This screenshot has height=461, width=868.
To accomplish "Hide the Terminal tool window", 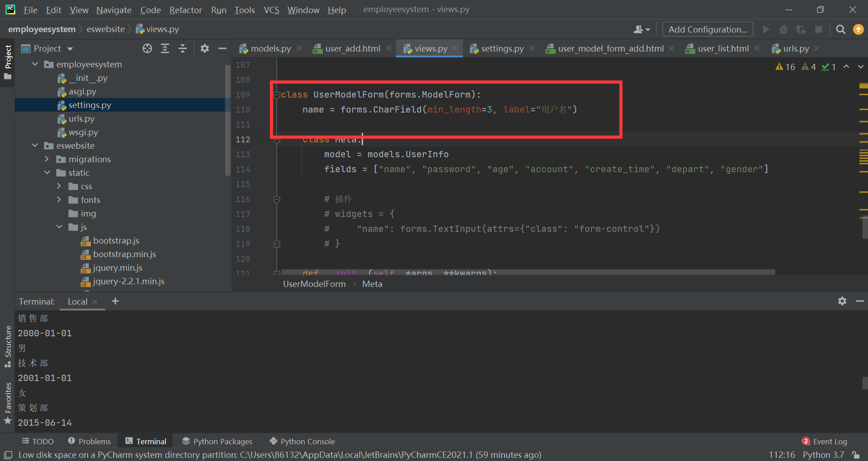I will (x=860, y=301).
